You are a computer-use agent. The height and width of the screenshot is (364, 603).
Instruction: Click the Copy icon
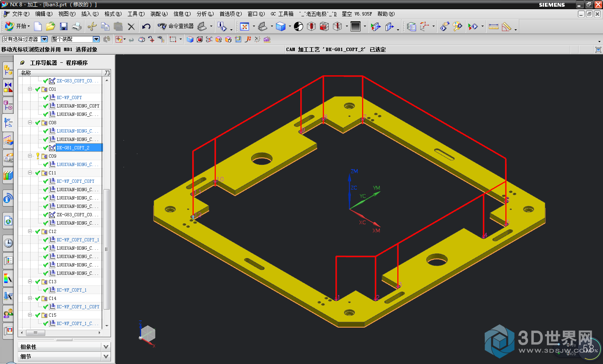[105, 26]
